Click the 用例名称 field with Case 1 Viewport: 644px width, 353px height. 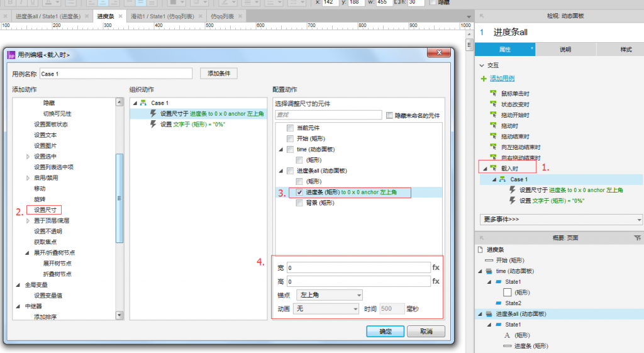[x=116, y=74]
